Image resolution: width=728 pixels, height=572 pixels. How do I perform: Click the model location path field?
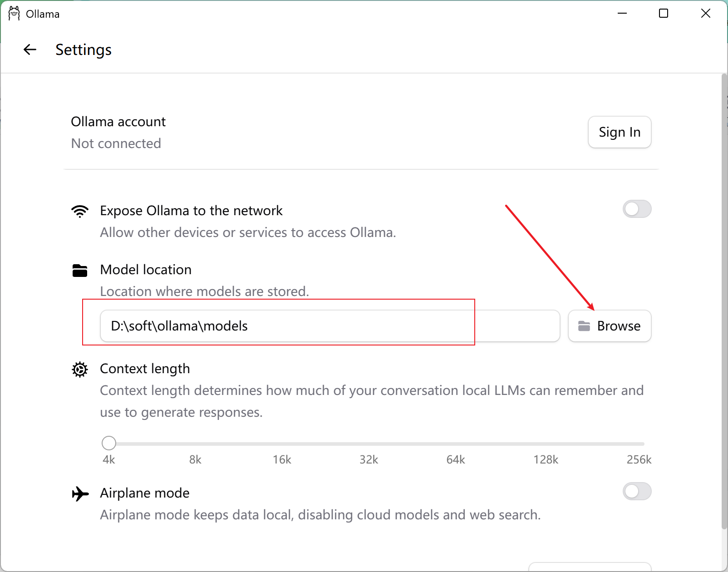[x=330, y=326]
